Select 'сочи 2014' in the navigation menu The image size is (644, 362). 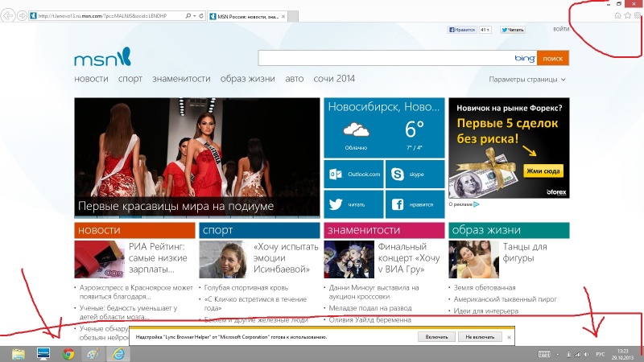coord(334,79)
